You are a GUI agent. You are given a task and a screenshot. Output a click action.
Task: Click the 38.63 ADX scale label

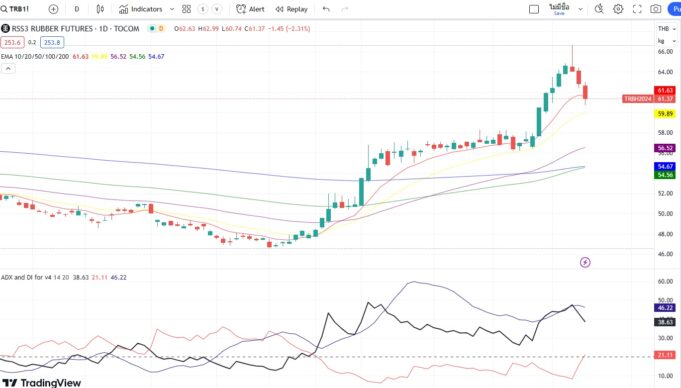coord(664,322)
